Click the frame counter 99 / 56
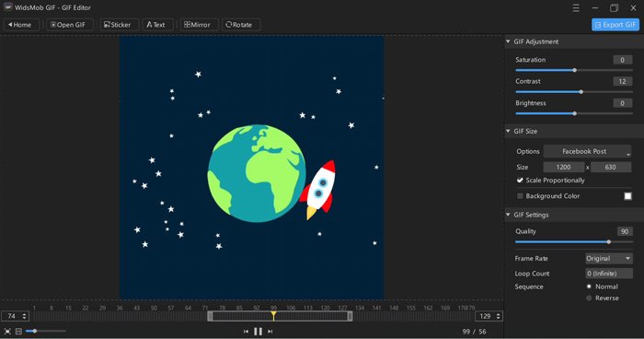 point(474,332)
